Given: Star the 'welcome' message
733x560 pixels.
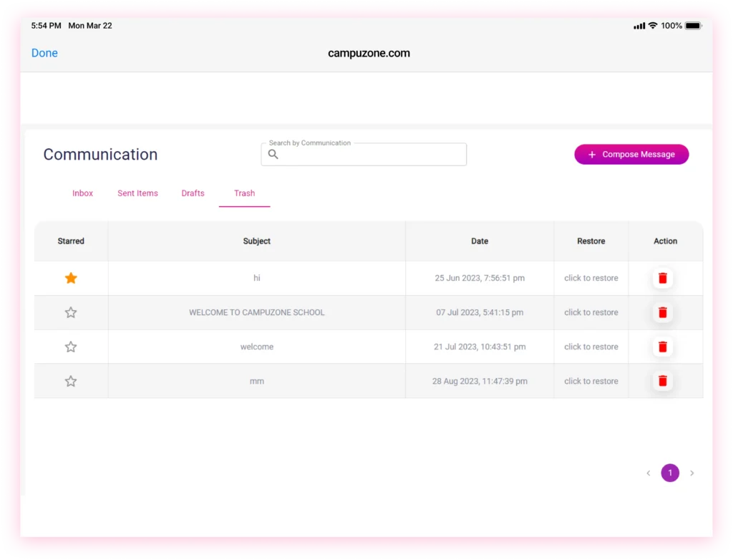Looking at the screenshot, I should click(x=71, y=347).
